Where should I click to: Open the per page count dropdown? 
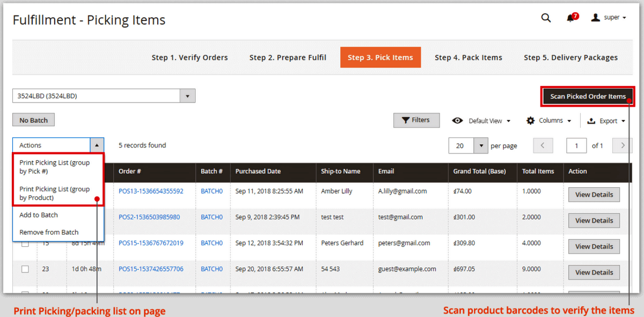pos(481,145)
